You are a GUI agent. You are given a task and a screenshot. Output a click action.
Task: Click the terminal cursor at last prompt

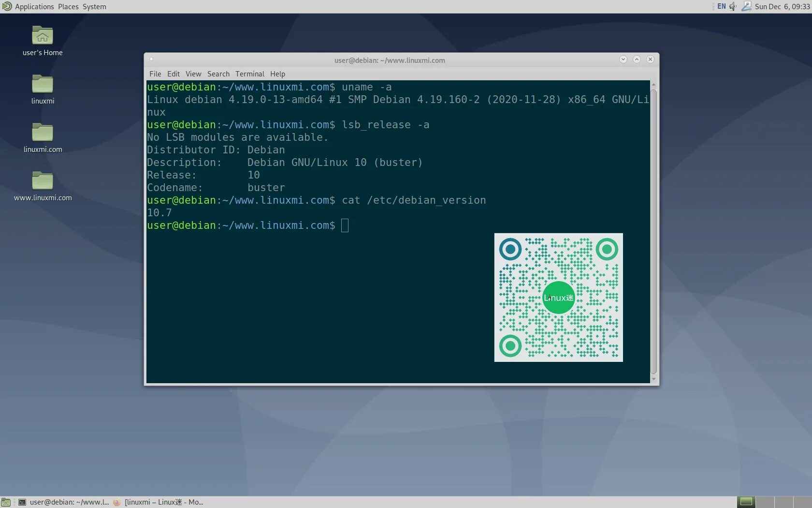345,225
